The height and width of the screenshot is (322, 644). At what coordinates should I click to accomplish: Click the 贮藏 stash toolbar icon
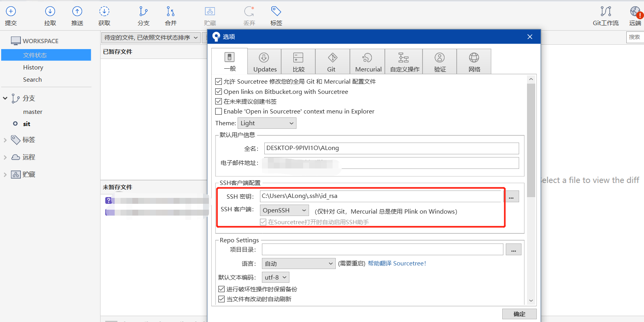[210, 11]
